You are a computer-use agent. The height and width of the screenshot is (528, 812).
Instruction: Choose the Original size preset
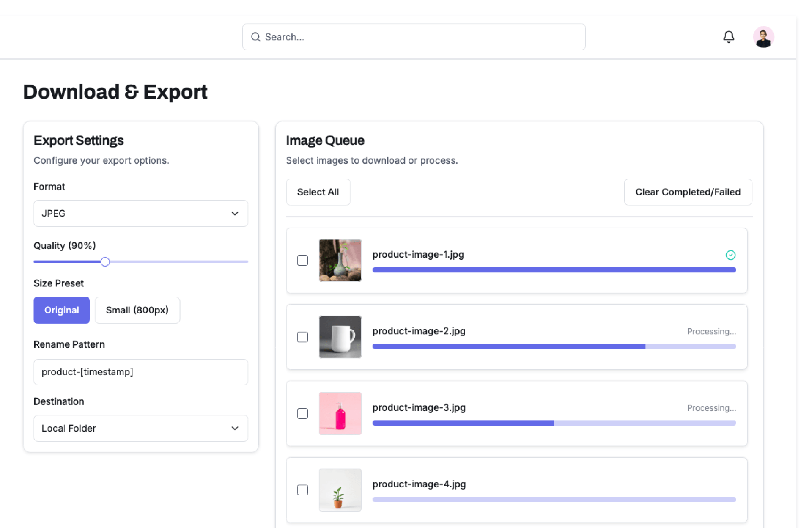[62, 310]
